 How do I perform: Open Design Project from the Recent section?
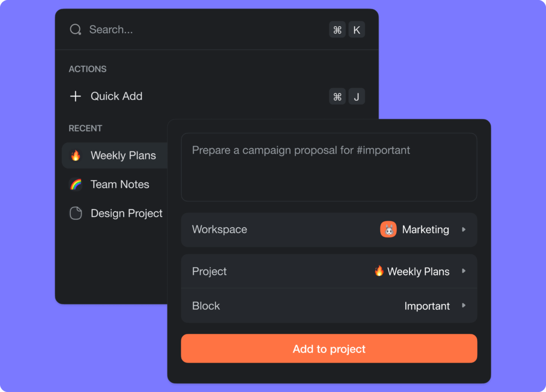click(126, 213)
